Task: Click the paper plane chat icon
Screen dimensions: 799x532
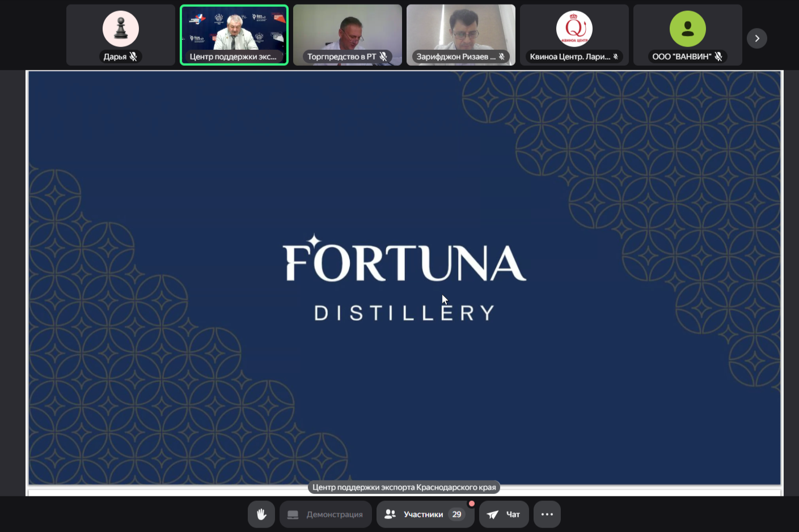Action: click(x=493, y=514)
